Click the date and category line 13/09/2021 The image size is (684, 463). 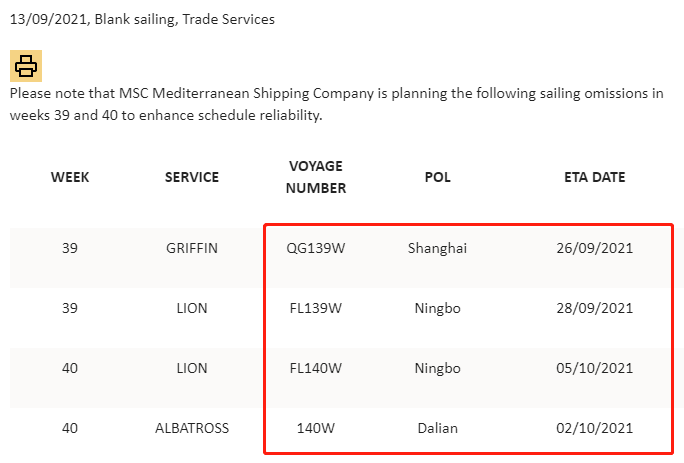pyautogui.click(x=142, y=19)
